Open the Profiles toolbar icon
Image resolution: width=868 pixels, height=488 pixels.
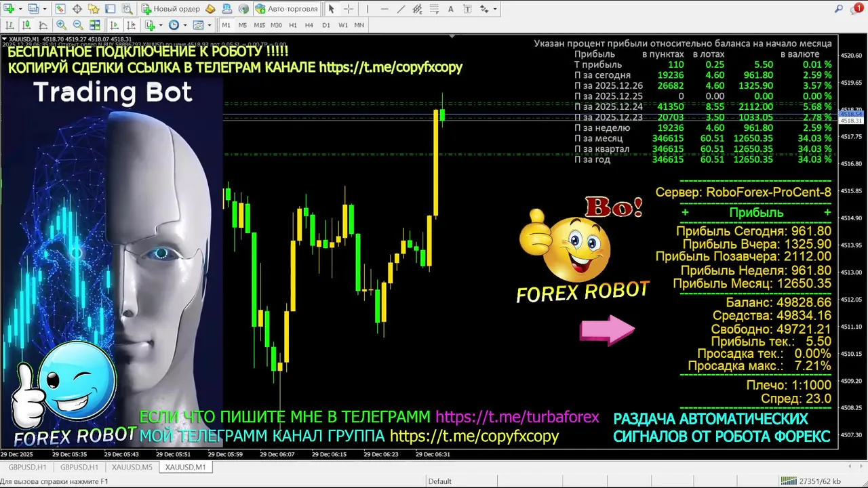tap(34, 9)
